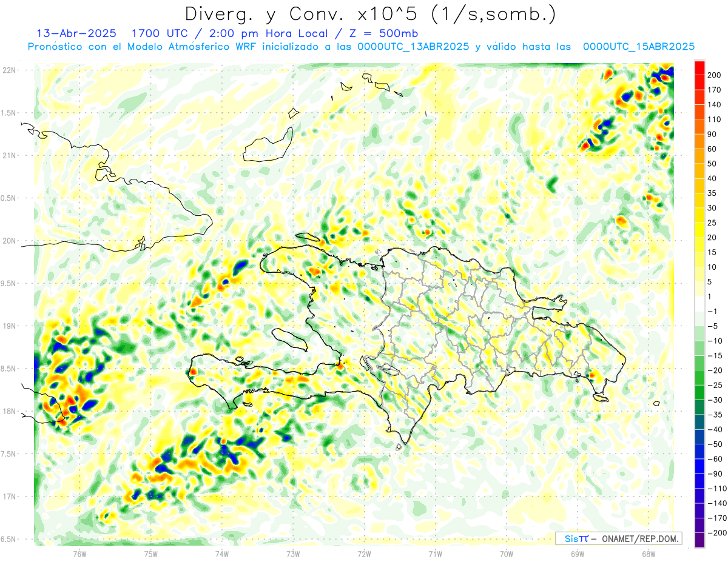Click '-30' on the color scale
Screen dimensions: 728x562
(x=715, y=400)
